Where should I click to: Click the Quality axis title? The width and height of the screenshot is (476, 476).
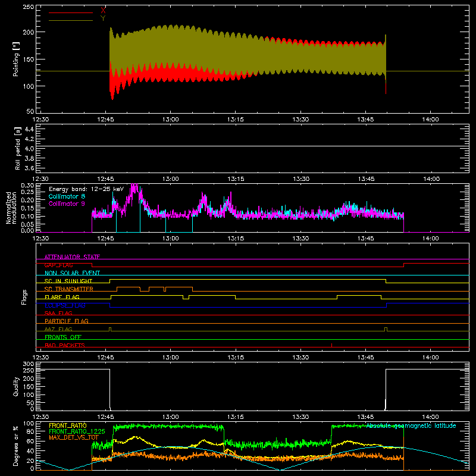[x=16, y=386]
